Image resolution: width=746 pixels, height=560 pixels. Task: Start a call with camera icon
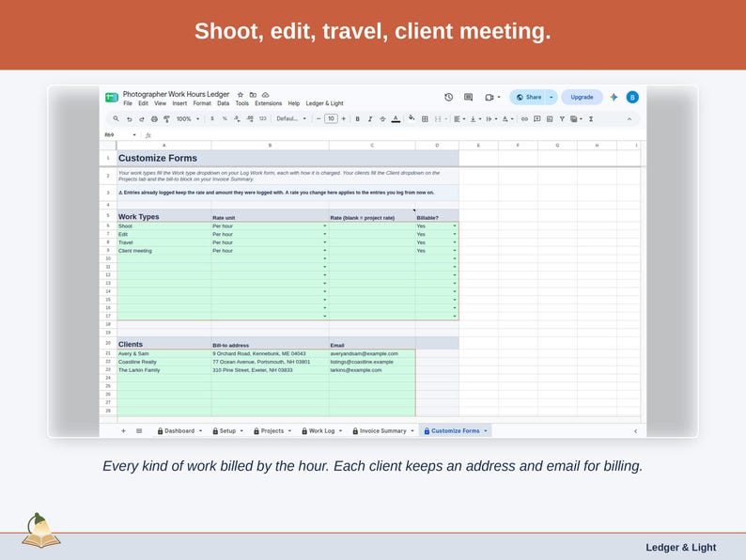490,97
